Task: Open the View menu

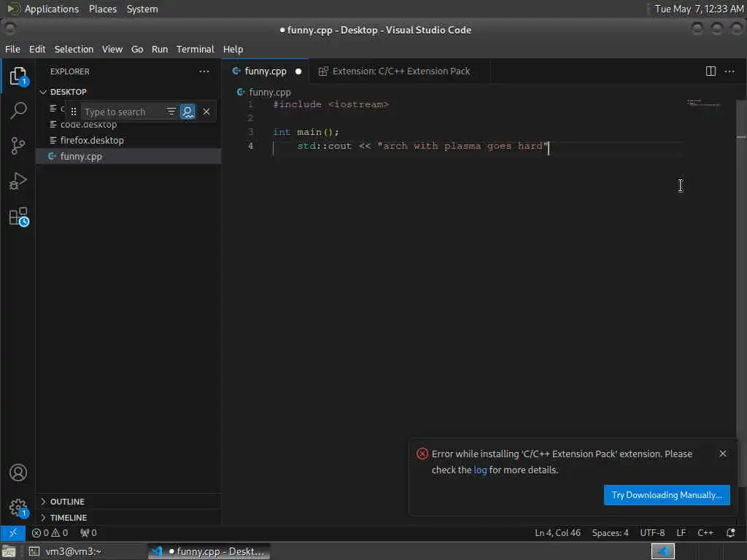Action: click(112, 49)
